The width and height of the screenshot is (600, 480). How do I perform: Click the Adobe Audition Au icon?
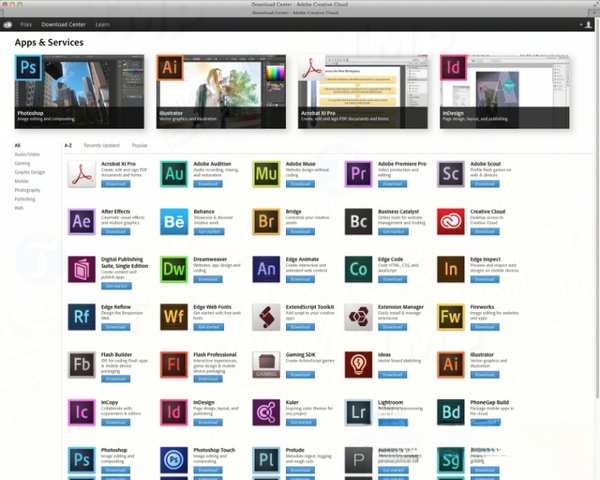pyautogui.click(x=174, y=174)
